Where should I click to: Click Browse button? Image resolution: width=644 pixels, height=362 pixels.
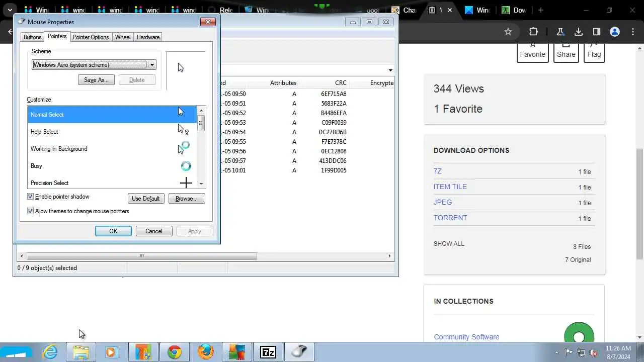(x=187, y=199)
